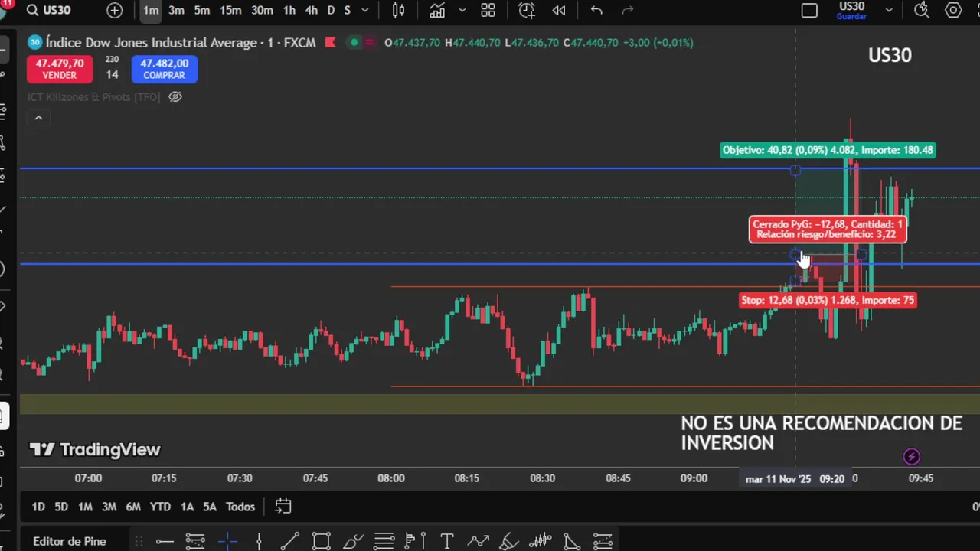Image resolution: width=980 pixels, height=551 pixels.
Task: Create an alert with clock icon
Action: 527,10
